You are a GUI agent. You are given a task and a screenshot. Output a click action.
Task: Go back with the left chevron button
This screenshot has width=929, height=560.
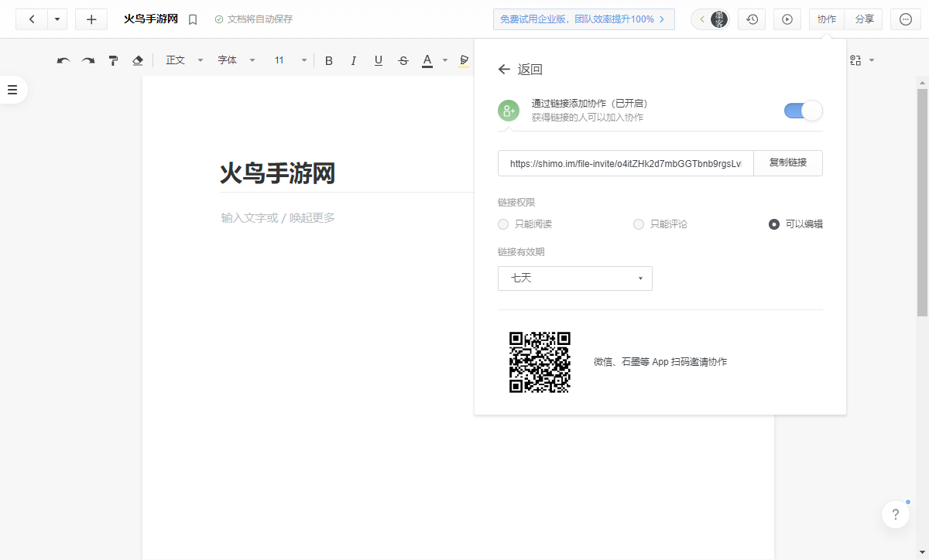click(32, 19)
